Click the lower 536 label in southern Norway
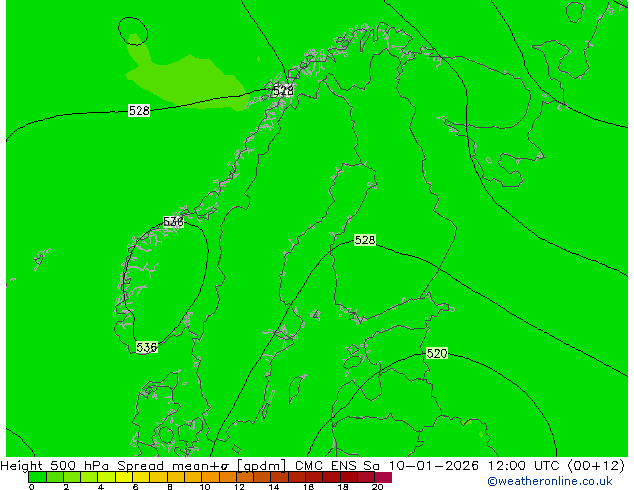The image size is (634, 490). pos(146,347)
